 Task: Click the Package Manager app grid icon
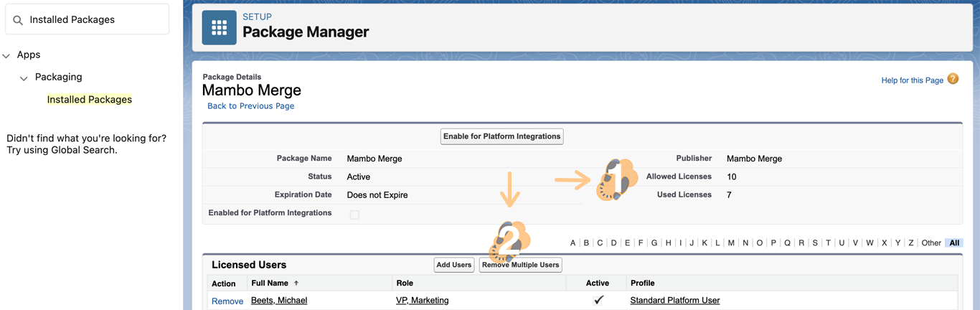[219, 28]
